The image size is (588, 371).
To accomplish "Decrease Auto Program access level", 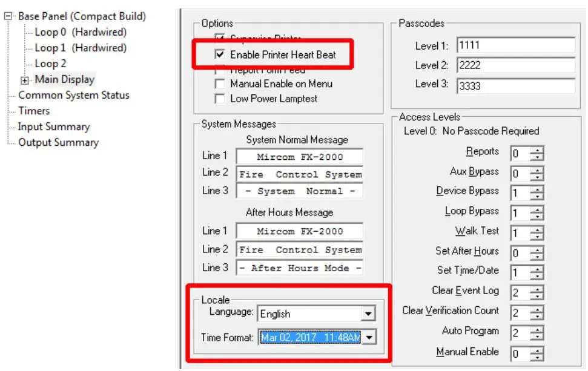I will (x=537, y=337).
